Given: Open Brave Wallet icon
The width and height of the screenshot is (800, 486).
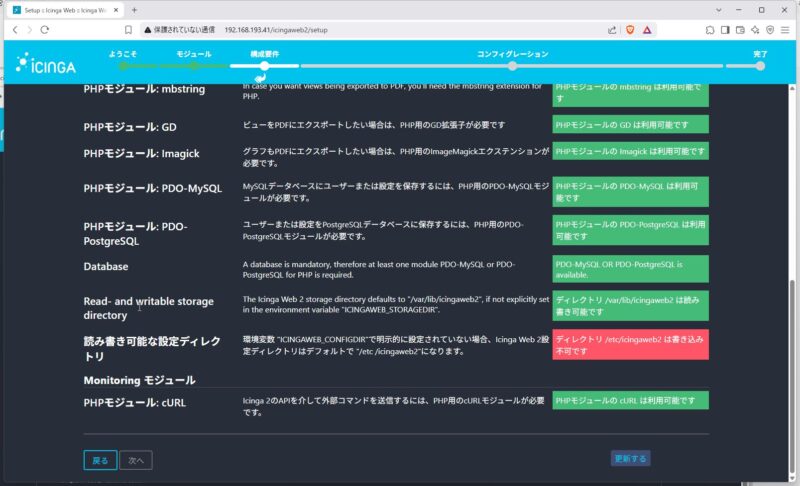Looking at the screenshot, I should pos(740,30).
